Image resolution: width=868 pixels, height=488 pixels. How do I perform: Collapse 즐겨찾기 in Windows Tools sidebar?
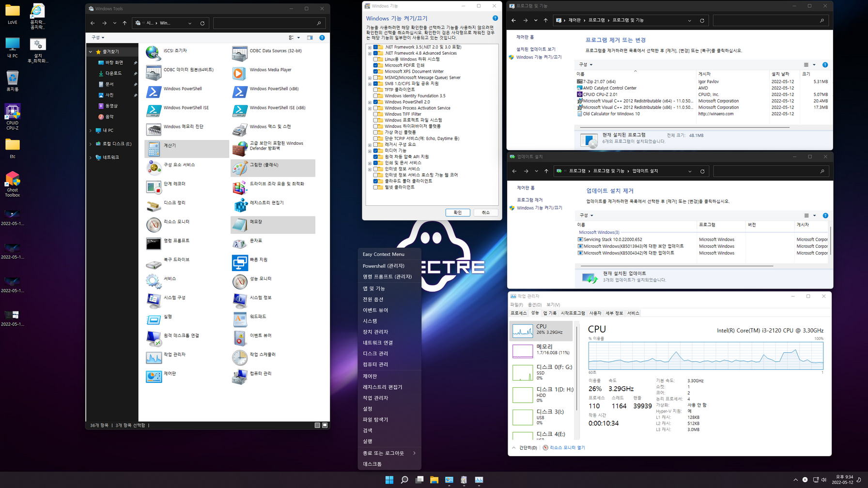click(x=91, y=52)
